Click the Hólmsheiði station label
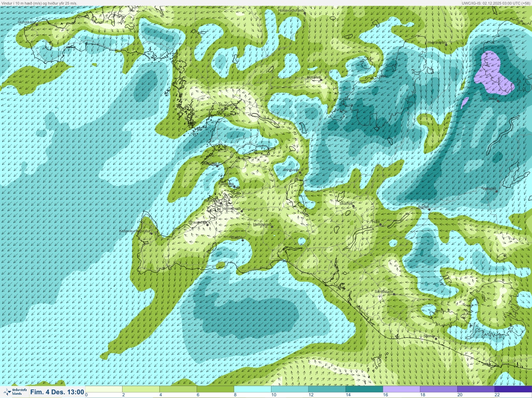This screenshot has width=532, height=398. pyautogui.click(x=232, y=209)
